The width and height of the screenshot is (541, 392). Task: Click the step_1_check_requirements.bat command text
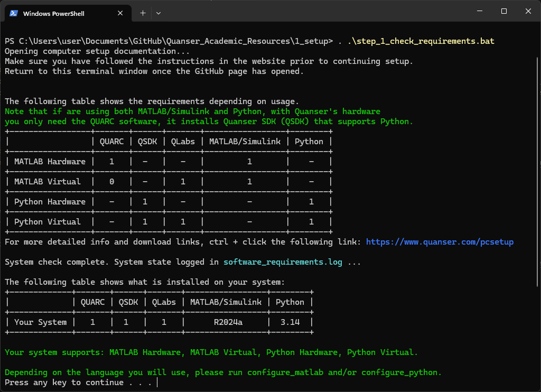click(421, 41)
